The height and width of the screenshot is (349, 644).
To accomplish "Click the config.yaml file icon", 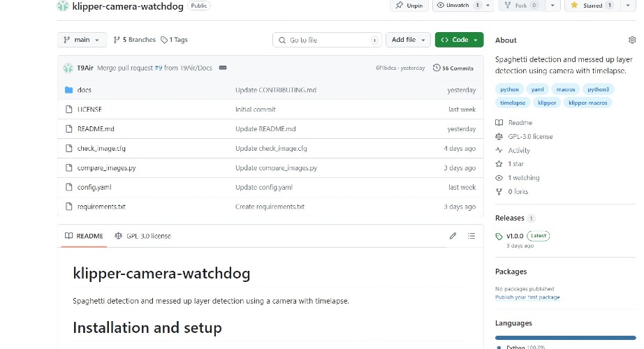I will pos(68,187).
